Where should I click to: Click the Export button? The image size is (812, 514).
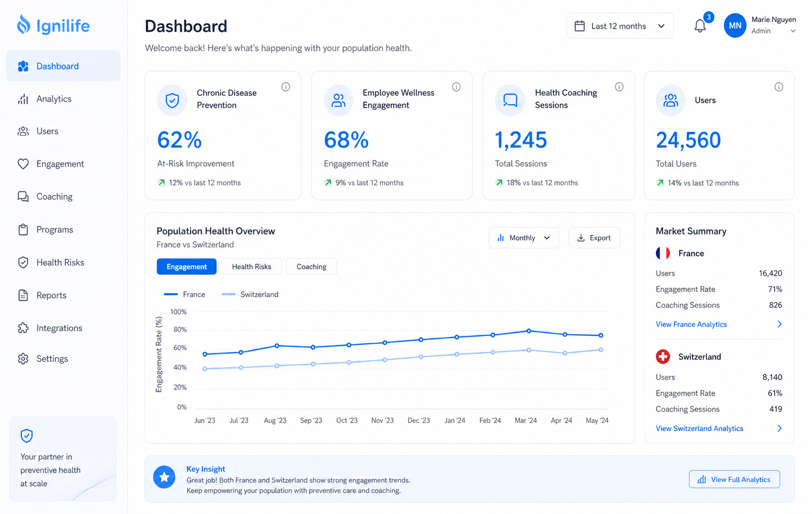(594, 238)
